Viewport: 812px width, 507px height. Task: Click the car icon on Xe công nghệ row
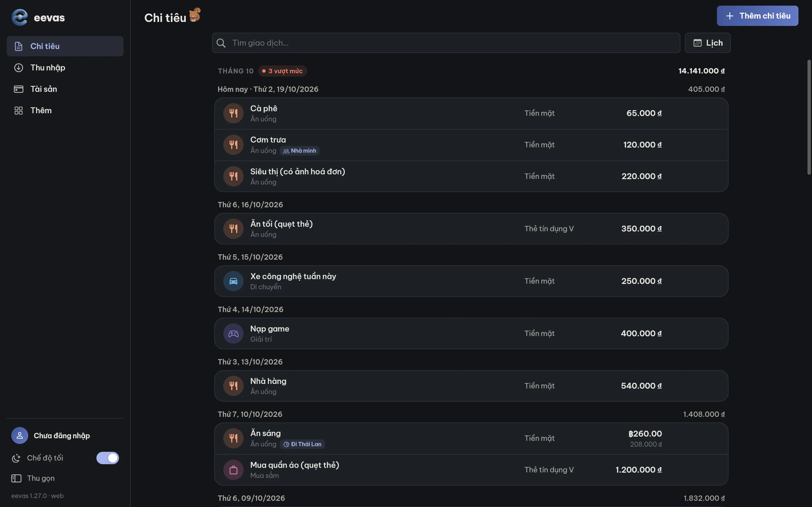[x=233, y=281]
